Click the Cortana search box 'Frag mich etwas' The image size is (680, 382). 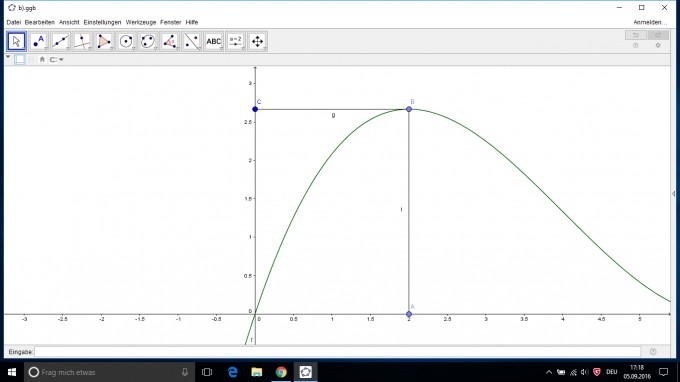tap(108, 372)
